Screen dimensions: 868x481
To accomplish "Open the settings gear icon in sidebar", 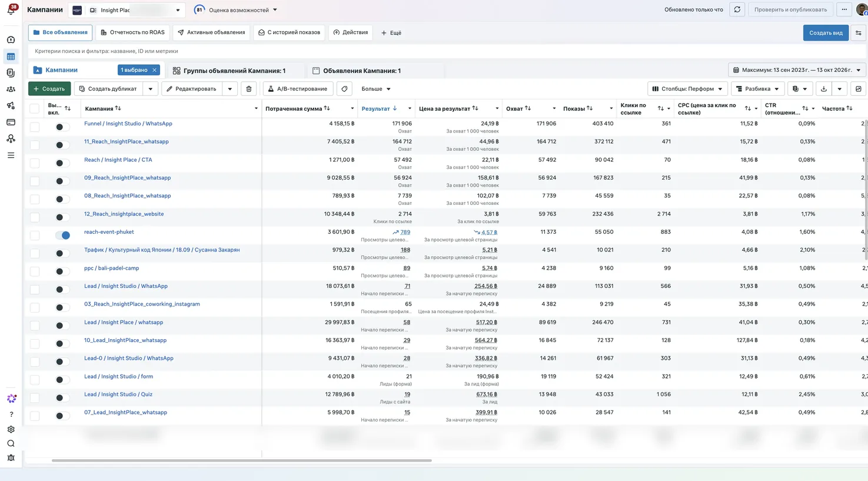I will [11, 429].
